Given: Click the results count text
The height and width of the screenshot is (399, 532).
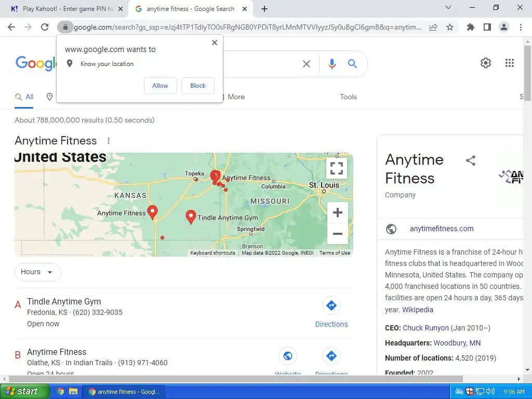Looking at the screenshot, I should [85, 120].
